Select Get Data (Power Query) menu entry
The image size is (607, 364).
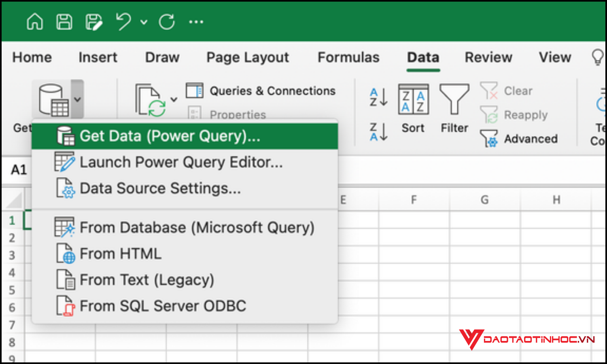[169, 136]
